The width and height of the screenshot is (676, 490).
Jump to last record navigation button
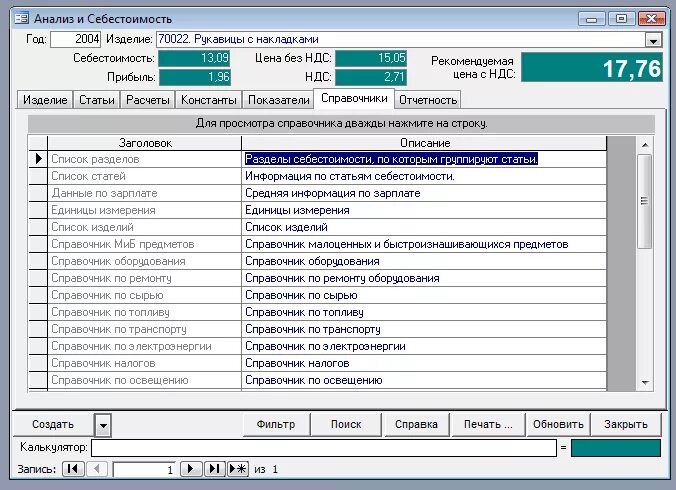214,469
